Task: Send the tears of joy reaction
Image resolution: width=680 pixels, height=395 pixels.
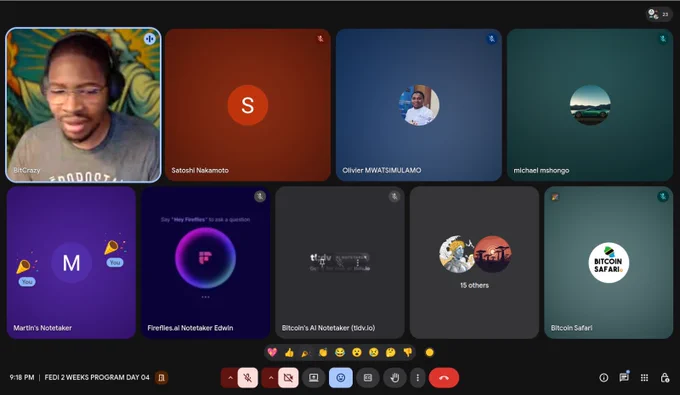Action: coord(340,352)
